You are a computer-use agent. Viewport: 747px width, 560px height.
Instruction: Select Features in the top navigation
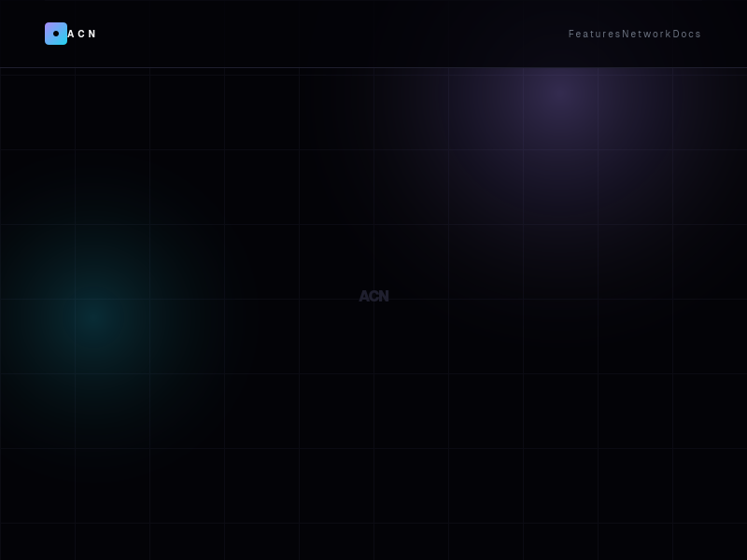pyautogui.click(x=594, y=34)
